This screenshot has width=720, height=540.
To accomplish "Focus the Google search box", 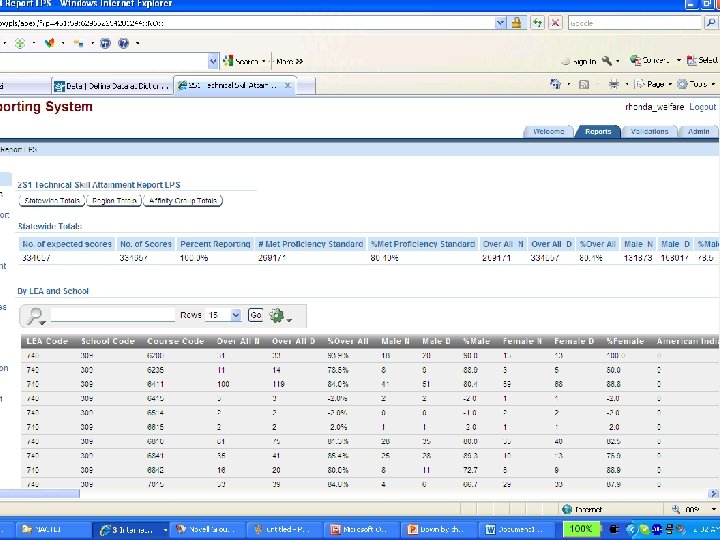I will [635, 22].
